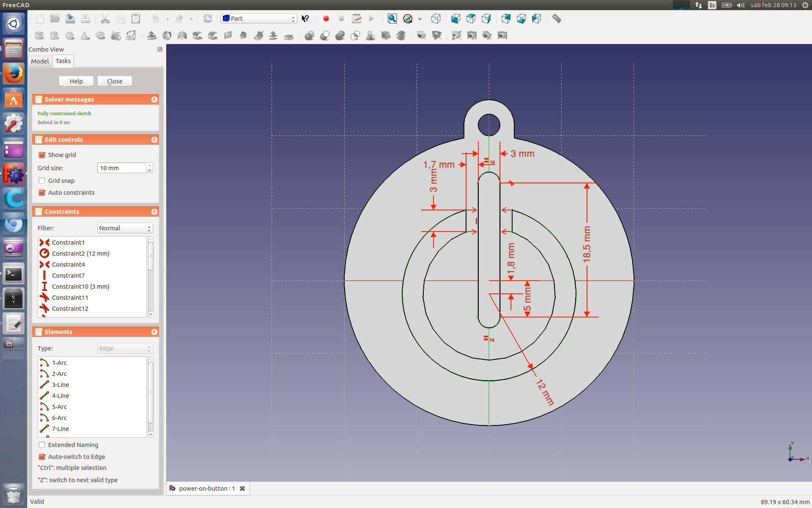Viewport: 812px width, 508px height.
Task: Switch to axonometric view cube icon
Action: (436, 19)
